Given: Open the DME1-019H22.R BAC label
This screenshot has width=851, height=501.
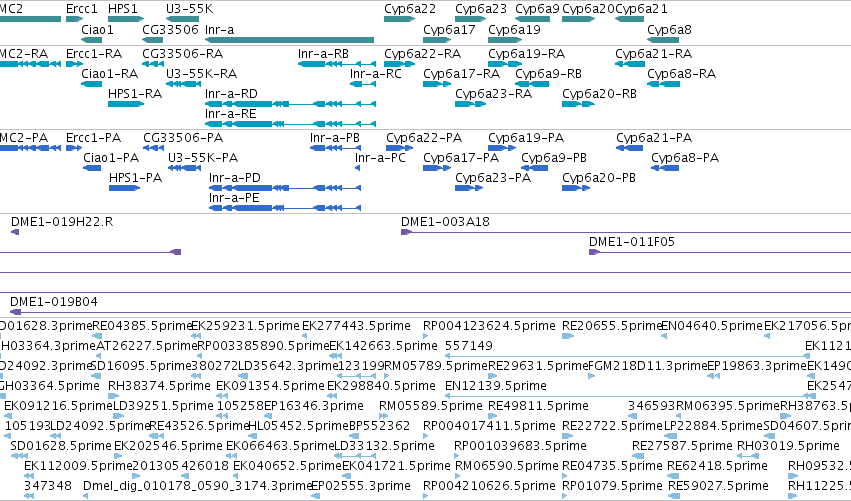Looking at the screenshot, I should (62, 222).
